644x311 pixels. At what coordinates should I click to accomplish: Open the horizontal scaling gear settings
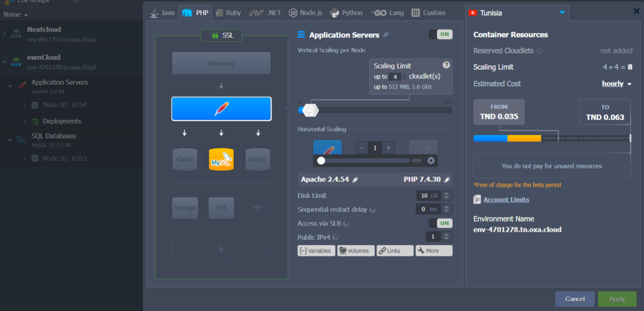tap(431, 160)
